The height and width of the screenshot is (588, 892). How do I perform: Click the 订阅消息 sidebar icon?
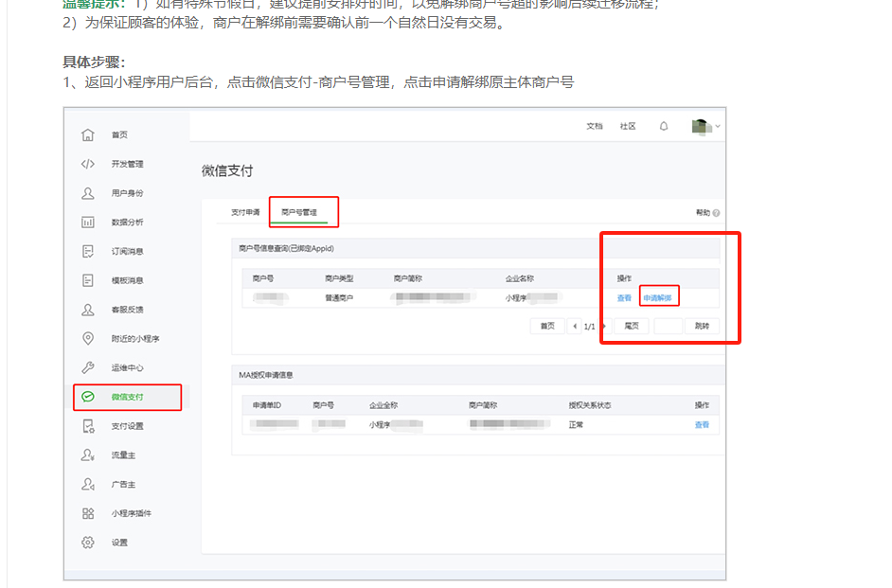pos(88,251)
